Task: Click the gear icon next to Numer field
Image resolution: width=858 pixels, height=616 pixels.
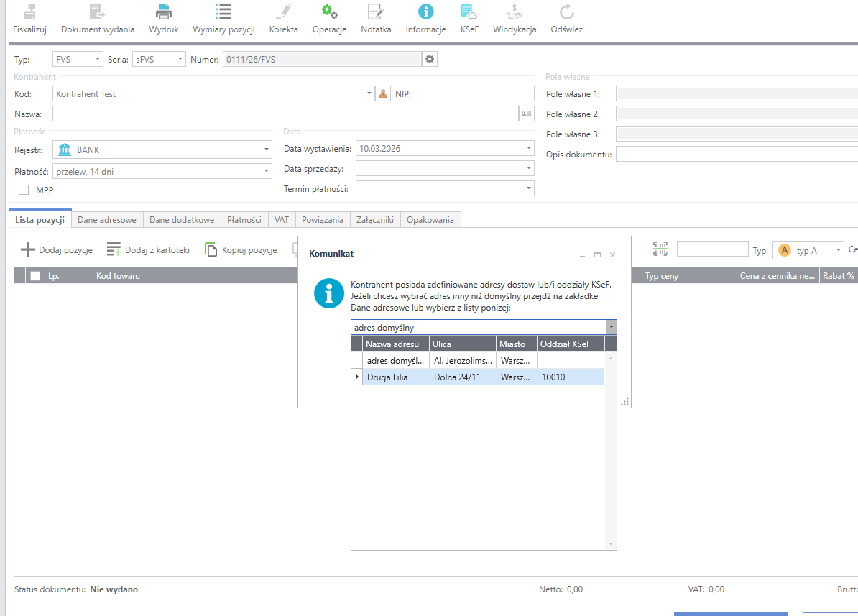Action: pos(430,59)
